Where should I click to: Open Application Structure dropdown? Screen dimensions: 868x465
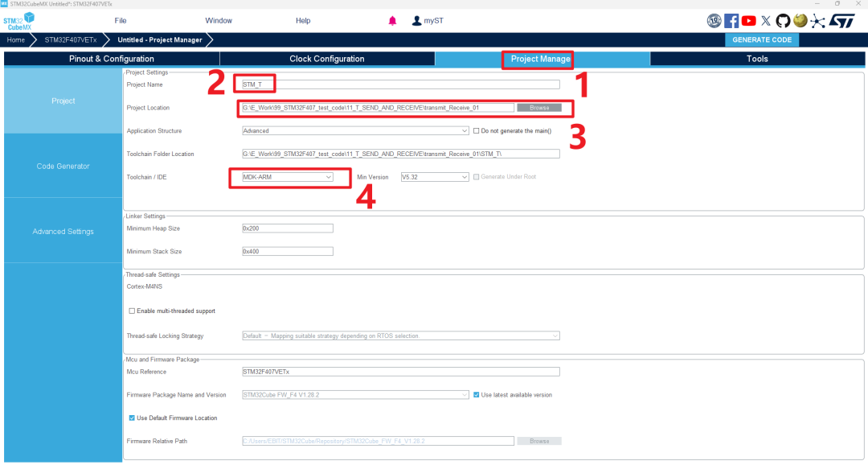click(x=355, y=131)
